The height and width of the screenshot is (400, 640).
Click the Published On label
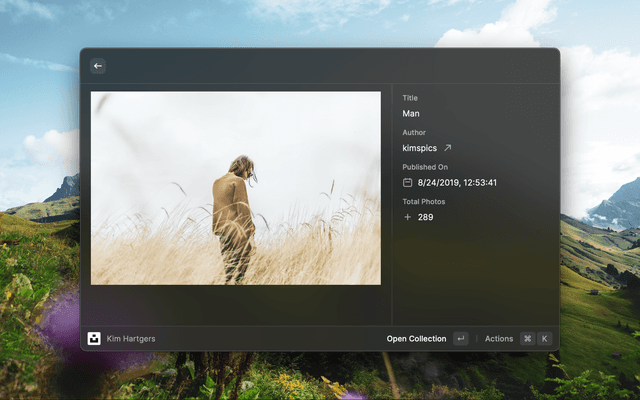pyautogui.click(x=425, y=167)
